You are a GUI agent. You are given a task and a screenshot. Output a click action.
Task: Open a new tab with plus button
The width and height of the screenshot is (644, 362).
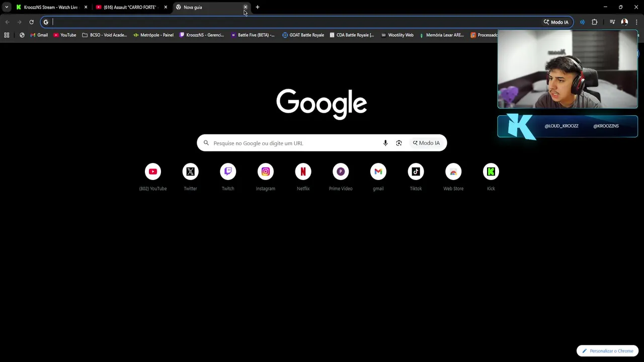click(x=258, y=7)
